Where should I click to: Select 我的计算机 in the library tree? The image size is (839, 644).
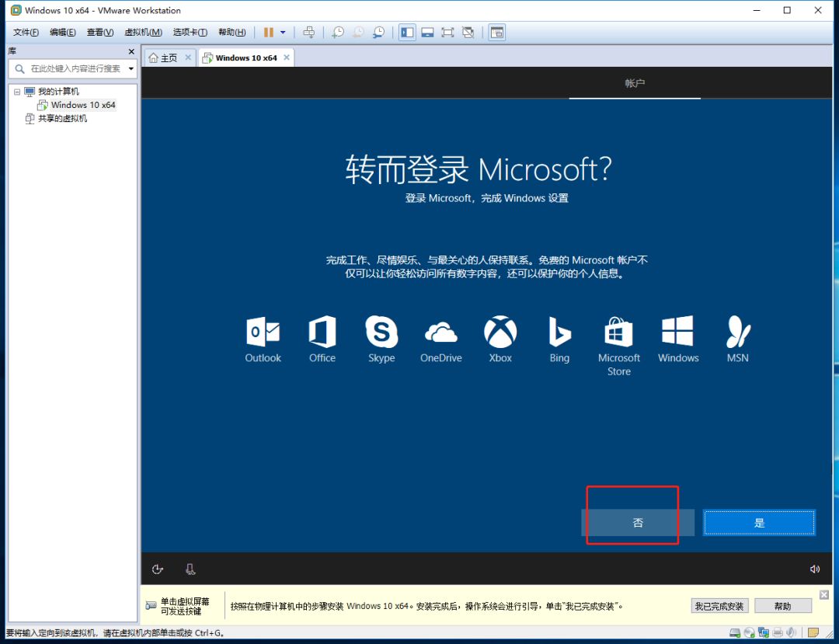(57, 92)
